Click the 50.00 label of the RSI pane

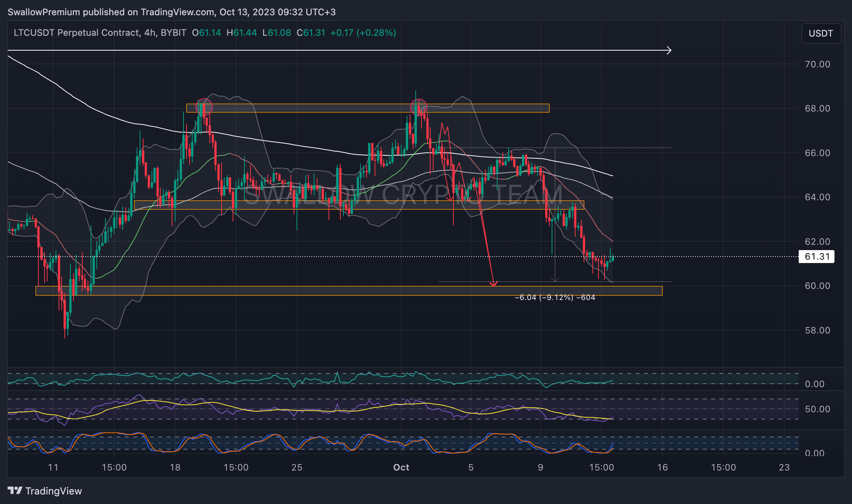tap(817, 409)
